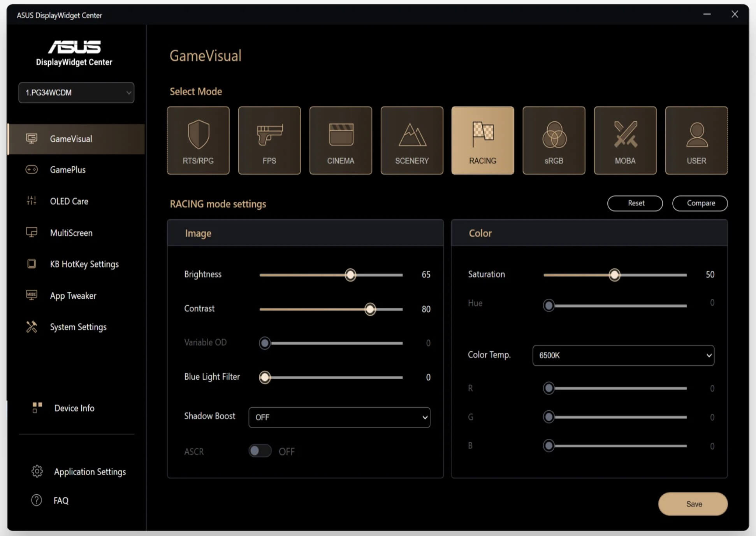Click the Color panel header
The height and width of the screenshot is (536, 756).
[589, 233]
